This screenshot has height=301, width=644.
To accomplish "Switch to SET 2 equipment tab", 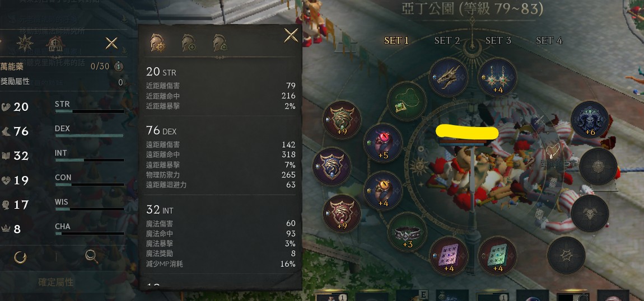I will tap(447, 40).
